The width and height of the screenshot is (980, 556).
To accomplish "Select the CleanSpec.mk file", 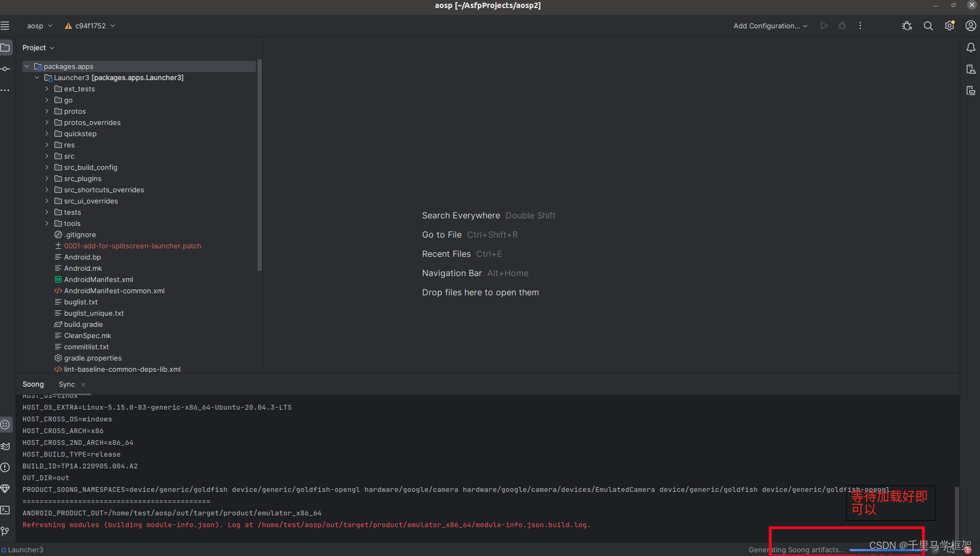I will click(88, 335).
